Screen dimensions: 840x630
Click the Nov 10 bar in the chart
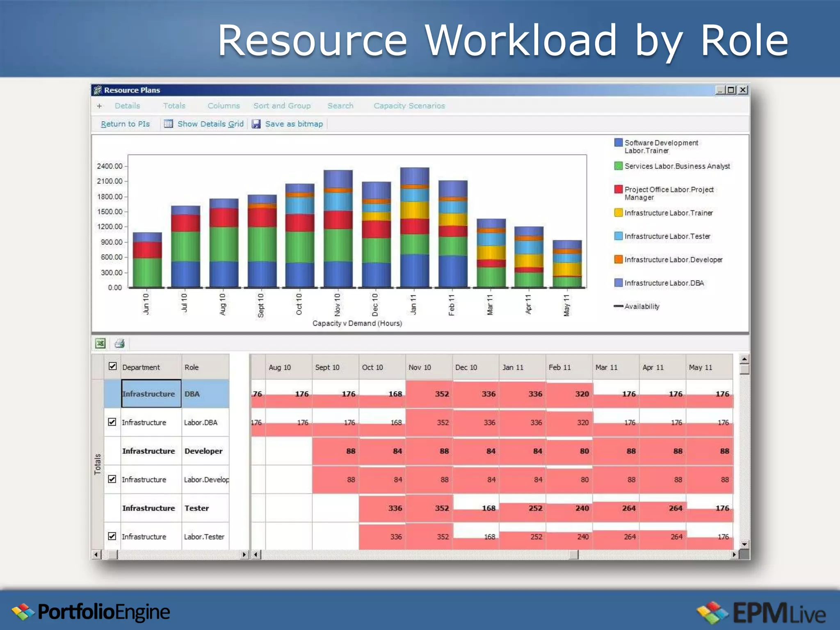(x=338, y=228)
